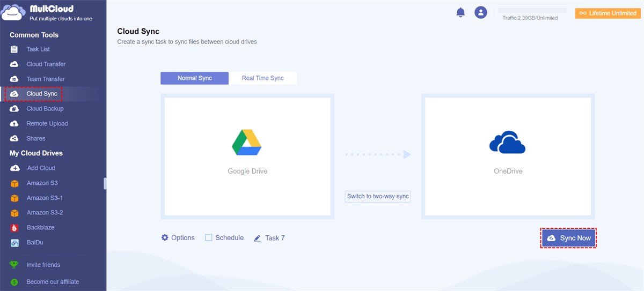Click the Lifetime Unlimited badge
Screen dimensions: 644x291
(607, 13)
